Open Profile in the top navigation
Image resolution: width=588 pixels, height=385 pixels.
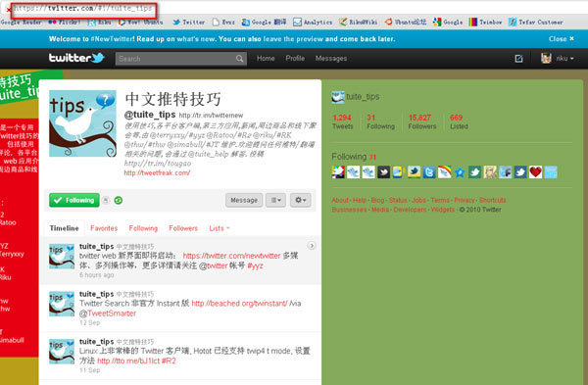pyautogui.click(x=295, y=59)
